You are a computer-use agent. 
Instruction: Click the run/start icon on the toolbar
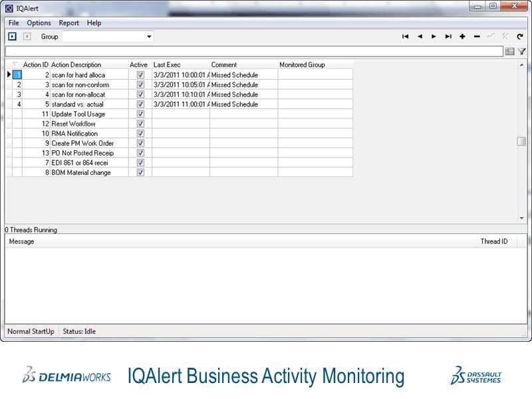12,37
